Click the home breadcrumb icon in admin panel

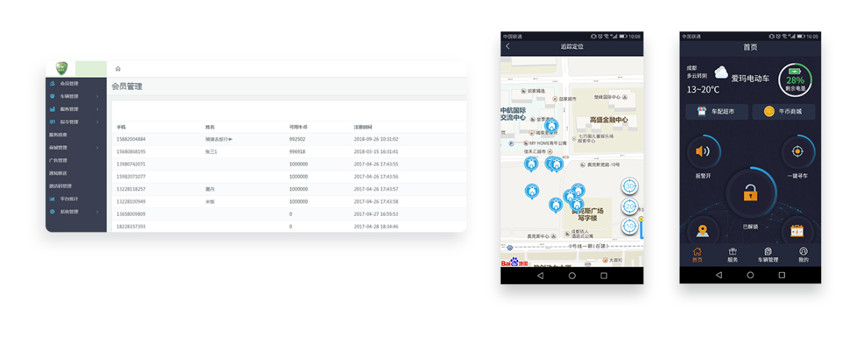[x=118, y=69]
